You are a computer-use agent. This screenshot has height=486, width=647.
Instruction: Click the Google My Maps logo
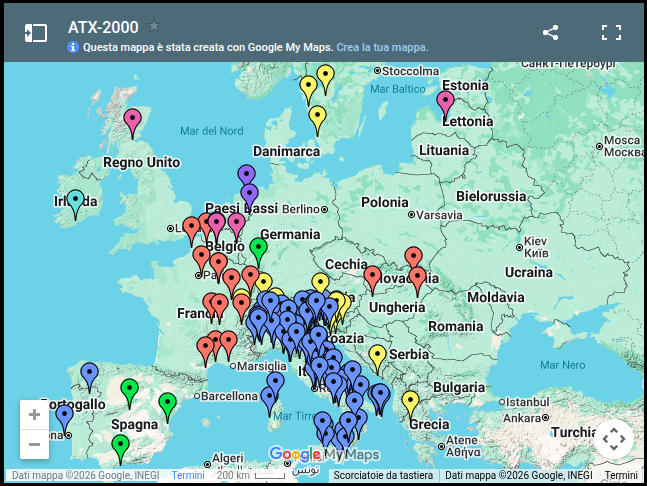324,455
